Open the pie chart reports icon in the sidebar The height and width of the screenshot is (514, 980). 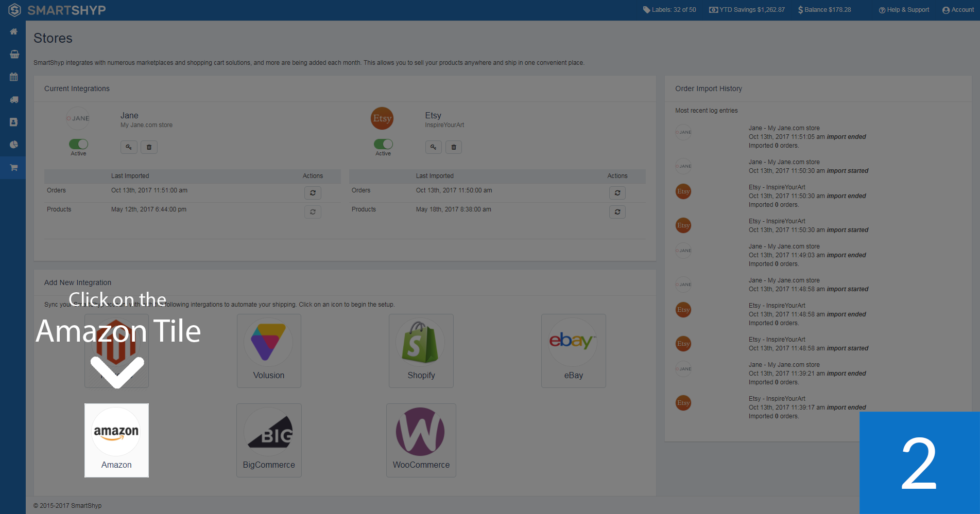[14, 145]
